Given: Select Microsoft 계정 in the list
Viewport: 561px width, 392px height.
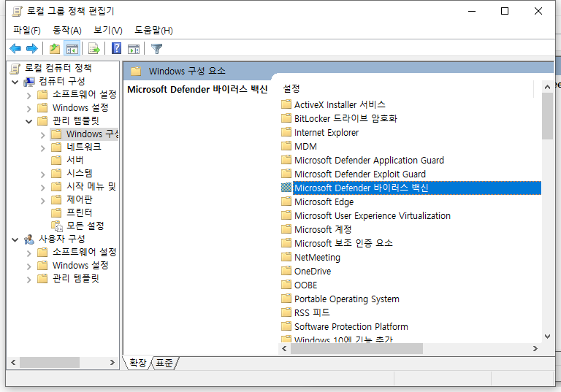Looking at the screenshot, I should click(323, 229).
